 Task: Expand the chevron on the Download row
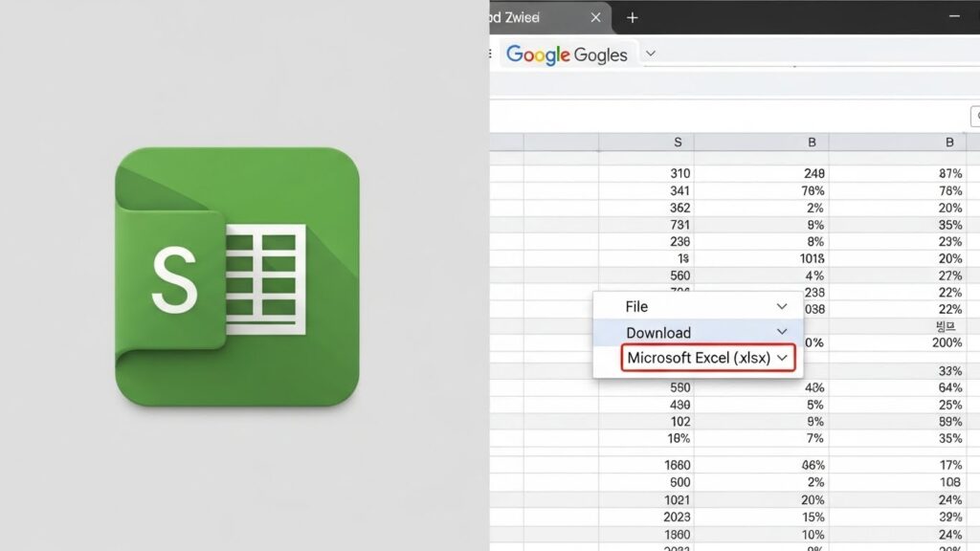pos(782,332)
